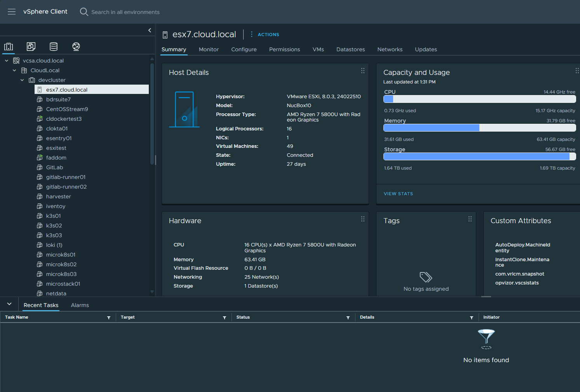The height and width of the screenshot is (392, 580).
Task: Switch to VMs and Templates inventory view
Action: (31, 47)
